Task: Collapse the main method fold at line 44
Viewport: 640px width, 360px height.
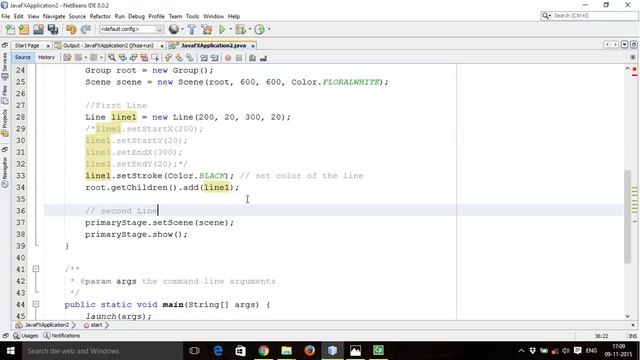Action: pos(36,304)
